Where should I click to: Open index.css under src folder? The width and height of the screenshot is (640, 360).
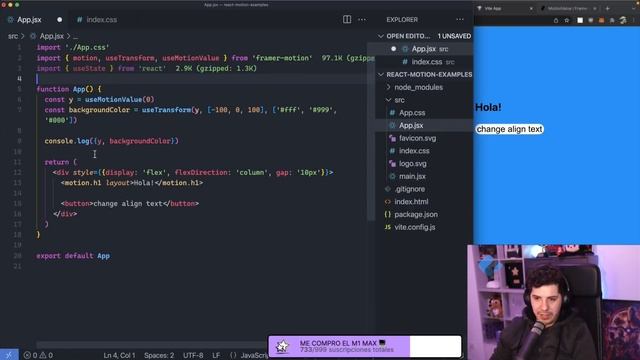point(414,151)
